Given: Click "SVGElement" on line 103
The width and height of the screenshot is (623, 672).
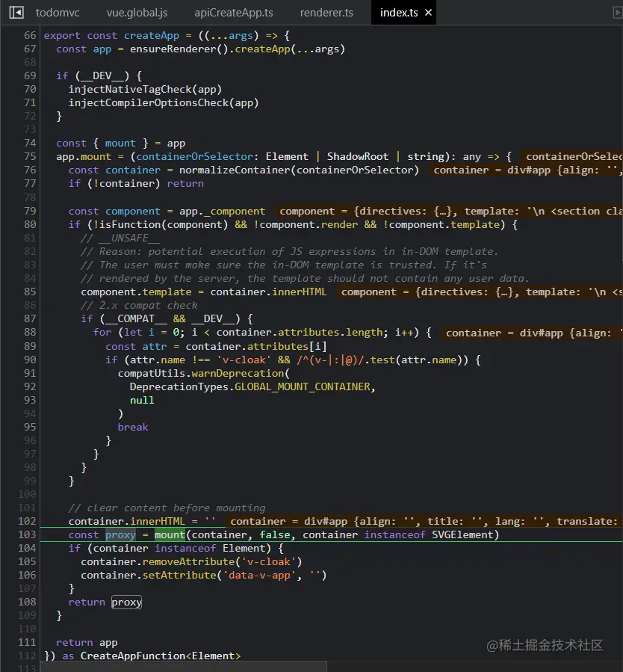Looking at the screenshot, I should tap(462, 534).
